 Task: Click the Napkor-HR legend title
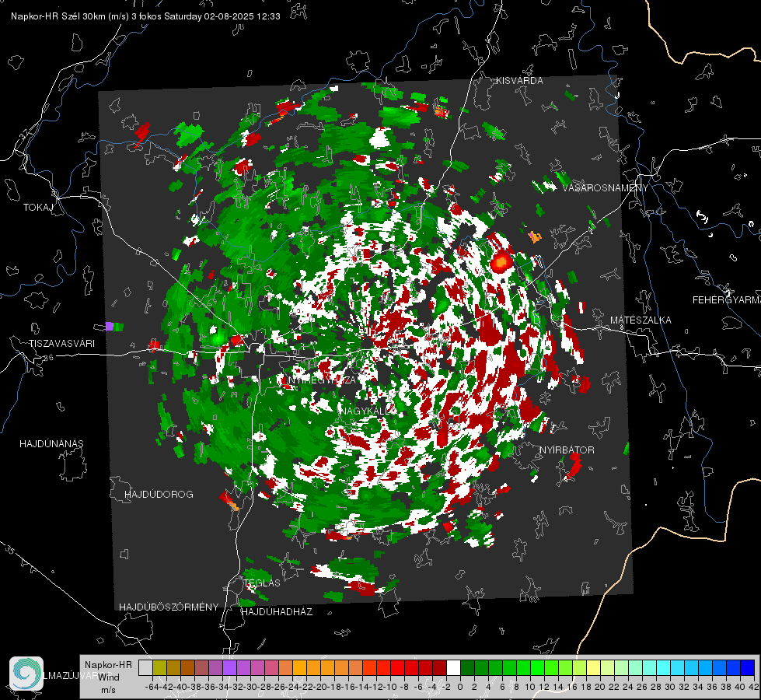108,664
